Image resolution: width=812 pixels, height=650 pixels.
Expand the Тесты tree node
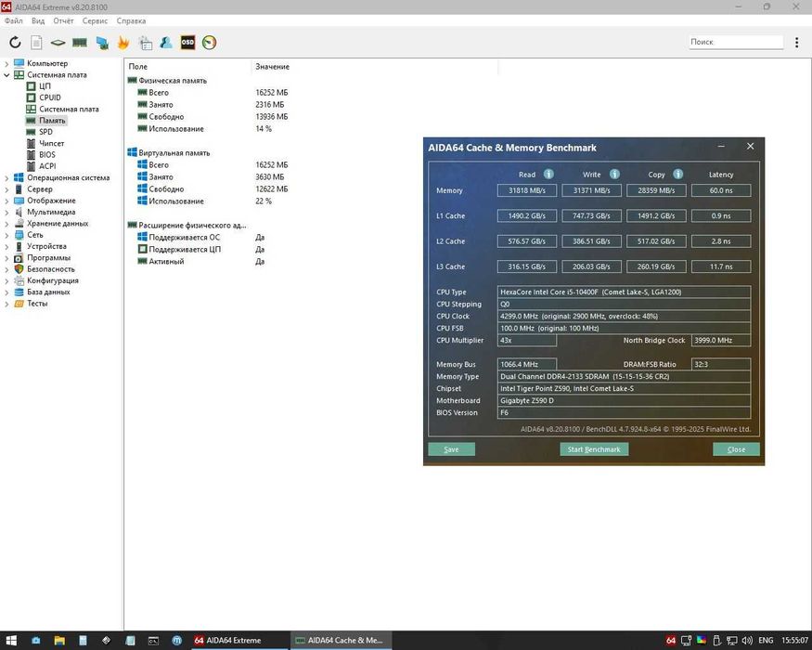(x=6, y=304)
